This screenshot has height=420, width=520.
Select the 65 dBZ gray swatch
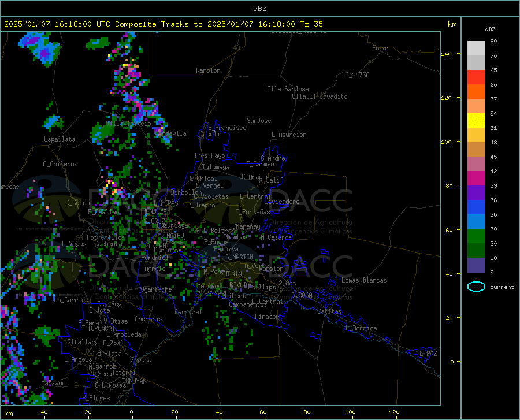point(476,62)
